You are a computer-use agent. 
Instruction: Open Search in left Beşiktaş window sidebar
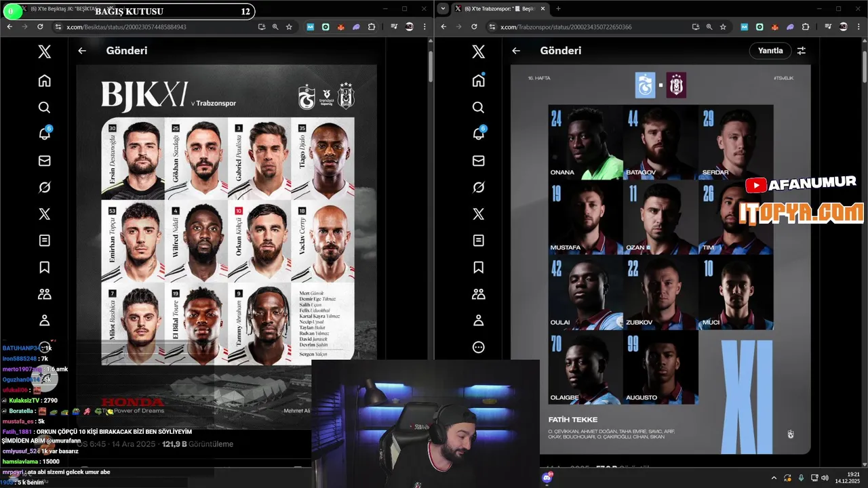point(44,107)
